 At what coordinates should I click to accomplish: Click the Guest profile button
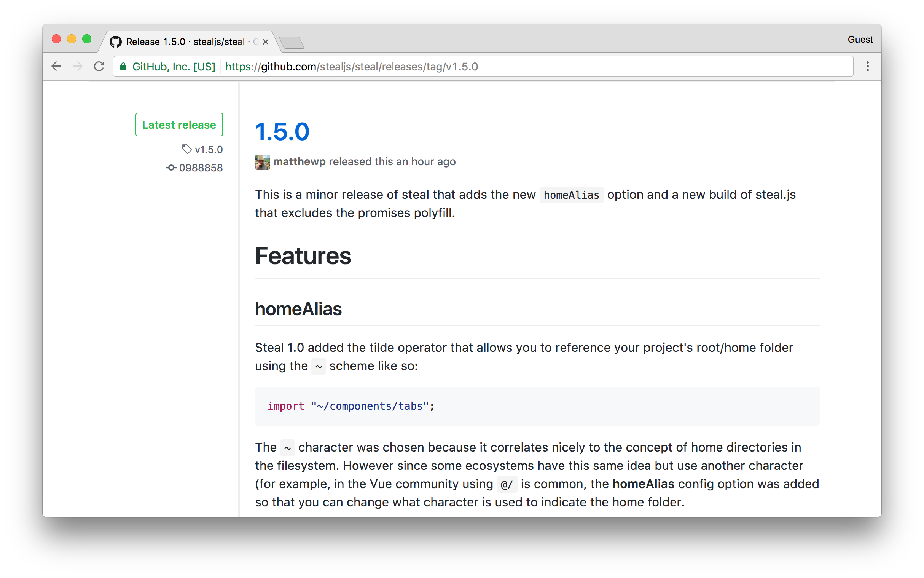pyautogui.click(x=860, y=39)
